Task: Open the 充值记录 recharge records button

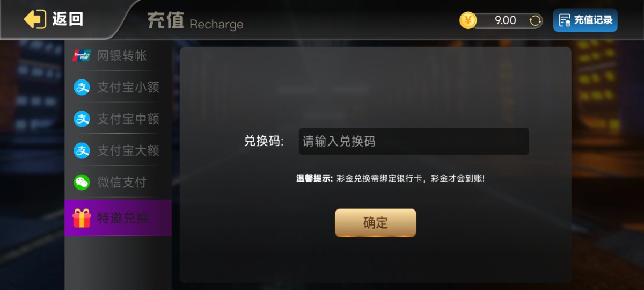Action: pos(586,20)
